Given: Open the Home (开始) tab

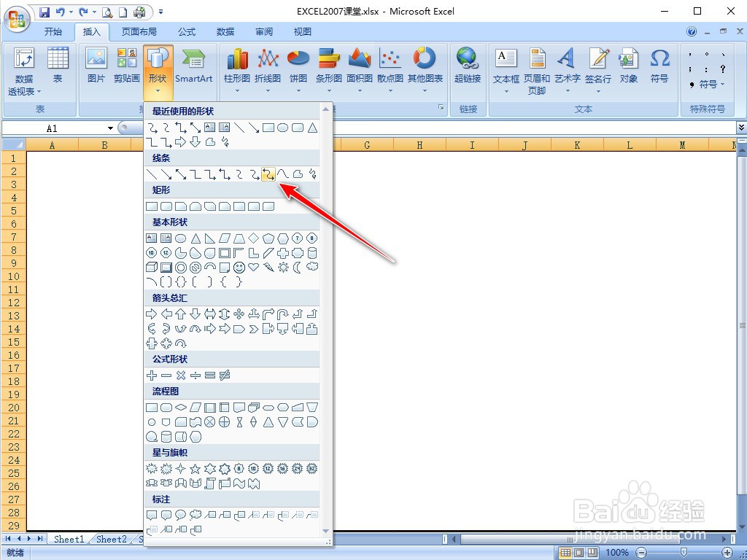Looking at the screenshot, I should click(x=53, y=32).
